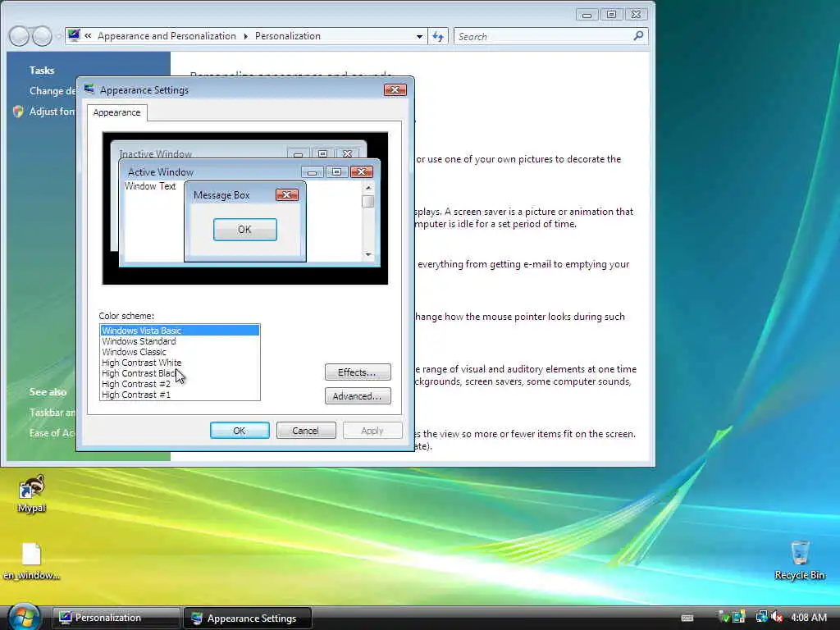
Task: Click the shield icon beside Adjust font size
Action: click(x=18, y=112)
